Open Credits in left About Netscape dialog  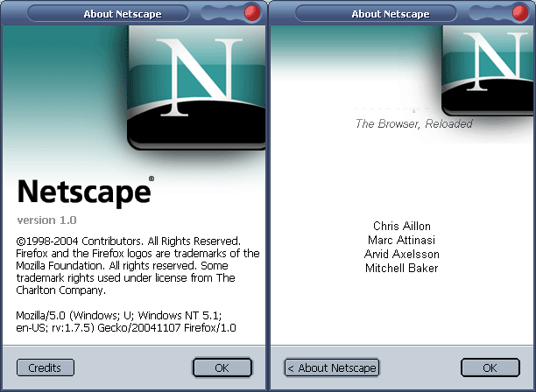pyautogui.click(x=46, y=367)
